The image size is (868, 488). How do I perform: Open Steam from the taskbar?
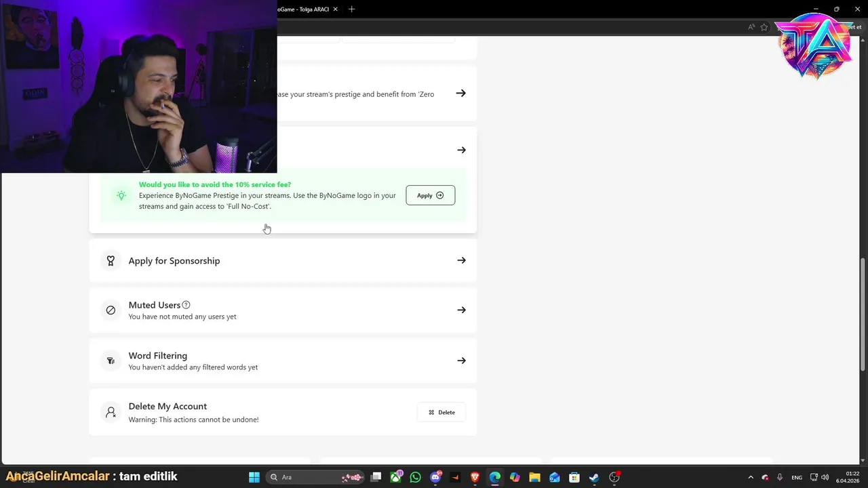pyautogui.click(x=594, y=477)
